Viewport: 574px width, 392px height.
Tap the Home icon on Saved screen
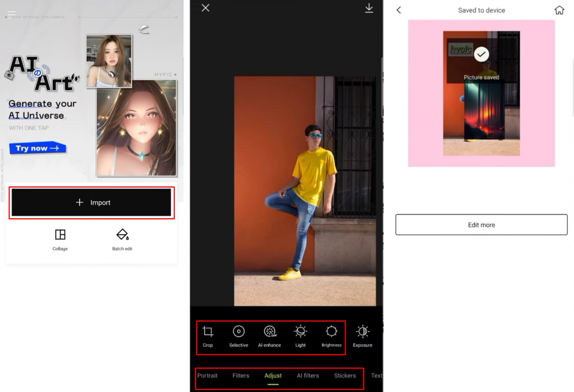(559, 10)
